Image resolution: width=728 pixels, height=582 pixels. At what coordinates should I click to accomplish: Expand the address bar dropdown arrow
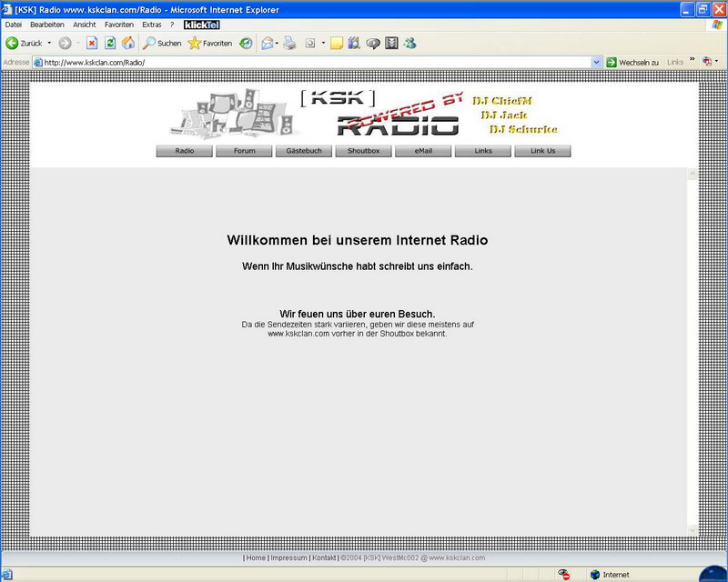tap(597, 62)
